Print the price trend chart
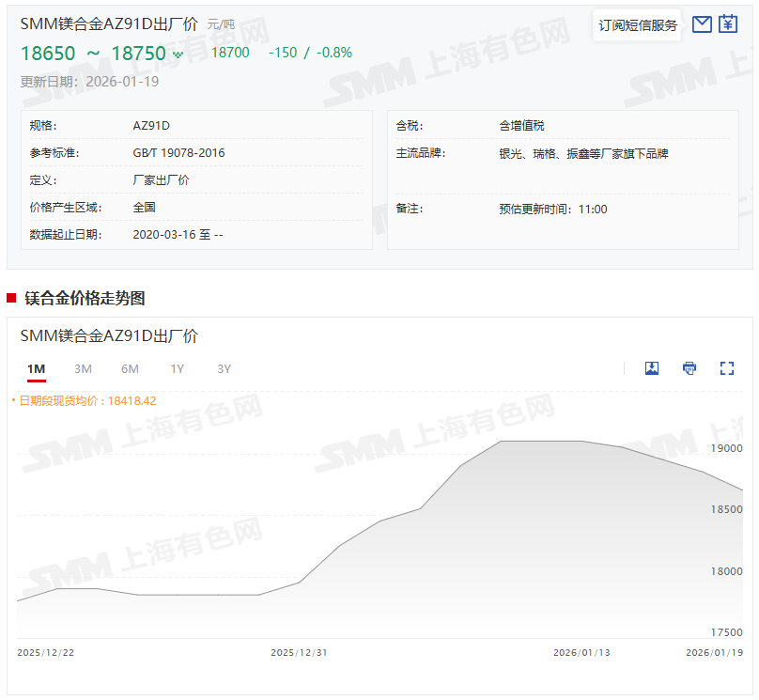The image size is (759, 700). [689, 368]
